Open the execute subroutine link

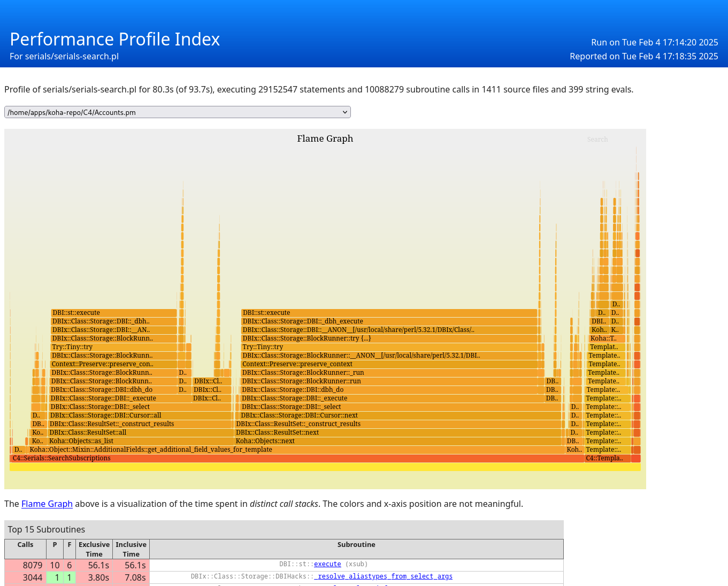pos(327,564)
